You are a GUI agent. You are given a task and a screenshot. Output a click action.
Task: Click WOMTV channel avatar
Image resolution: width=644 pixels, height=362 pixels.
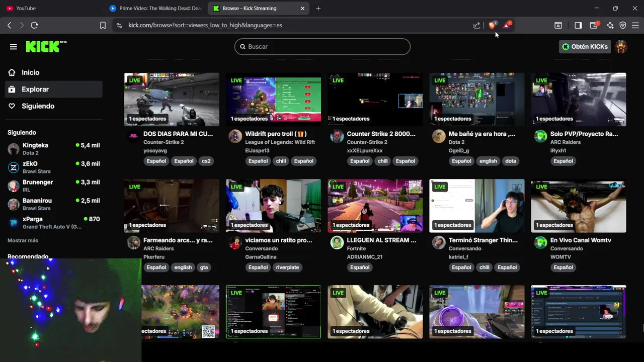point(540,242)
